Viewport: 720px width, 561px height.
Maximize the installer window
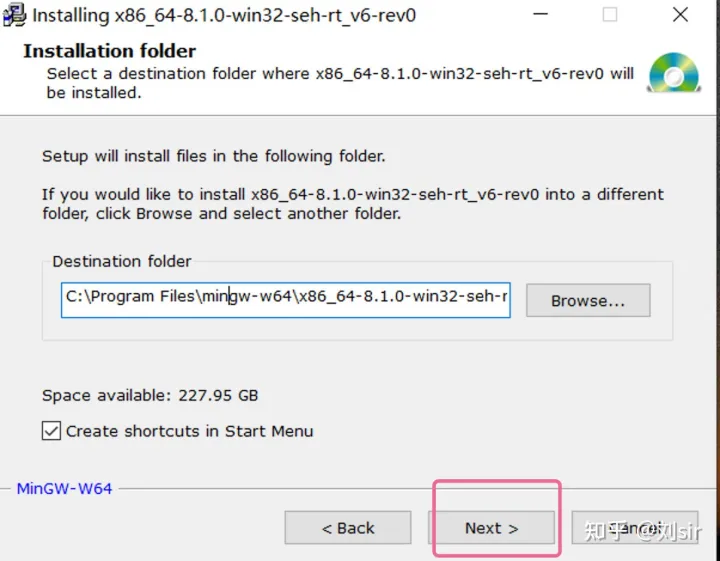tap(609, 16)
